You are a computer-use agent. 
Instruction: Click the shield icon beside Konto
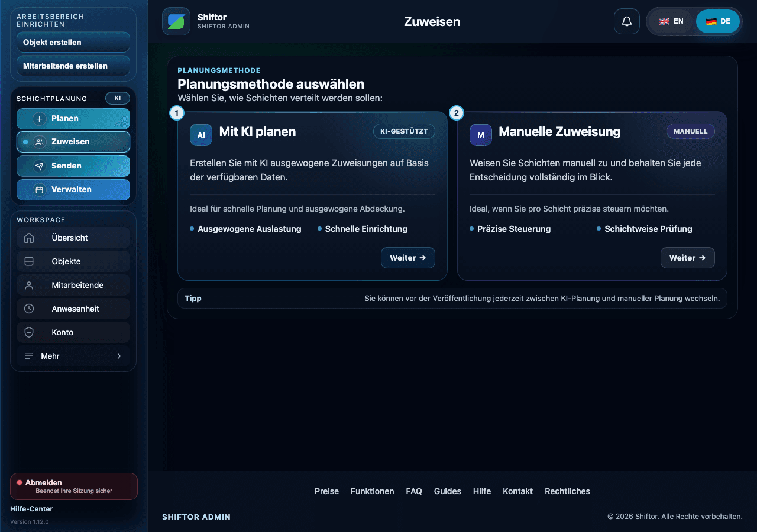coord(29,332)
